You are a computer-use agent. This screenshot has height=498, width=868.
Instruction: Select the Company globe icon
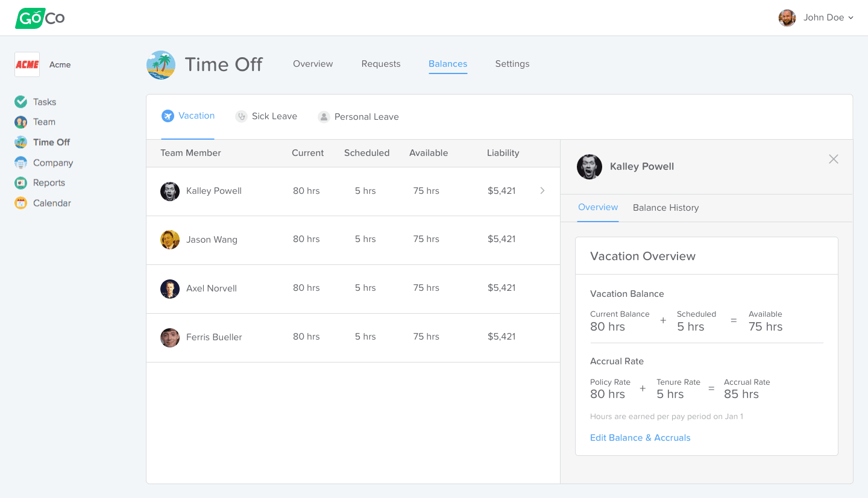coord(21,163)
